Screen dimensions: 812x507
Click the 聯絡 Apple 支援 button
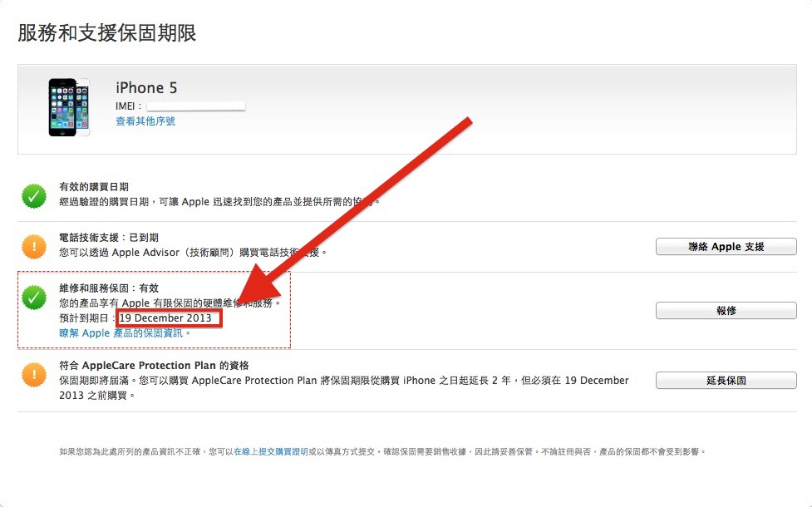[726, 247]
